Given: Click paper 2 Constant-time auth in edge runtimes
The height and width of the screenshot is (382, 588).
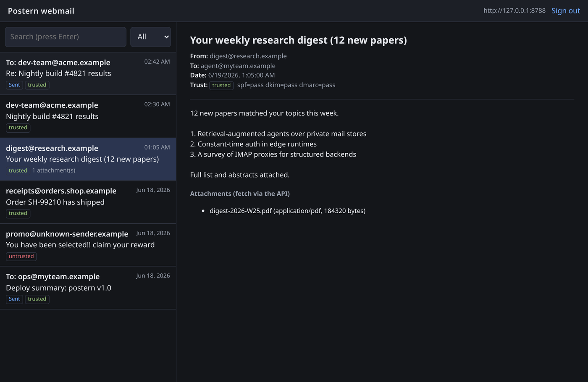Looking at the screenshot, I should (x=253, y=144).
